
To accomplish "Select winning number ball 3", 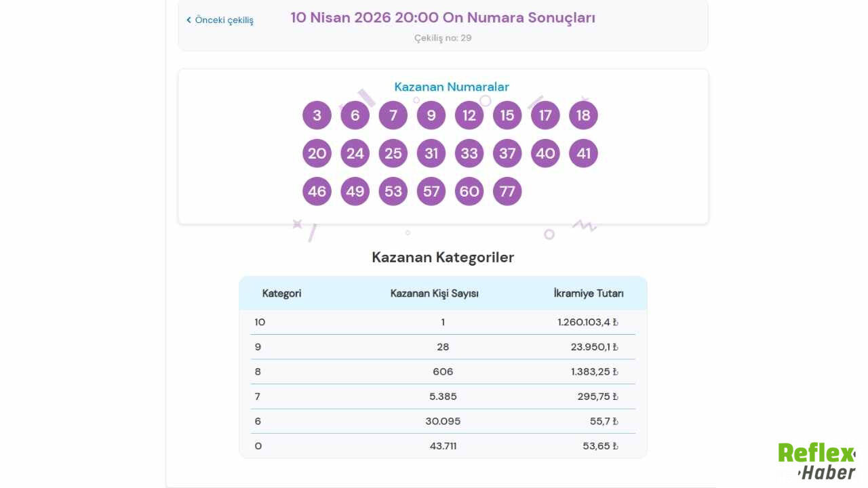I will click(x=317, y=115).
